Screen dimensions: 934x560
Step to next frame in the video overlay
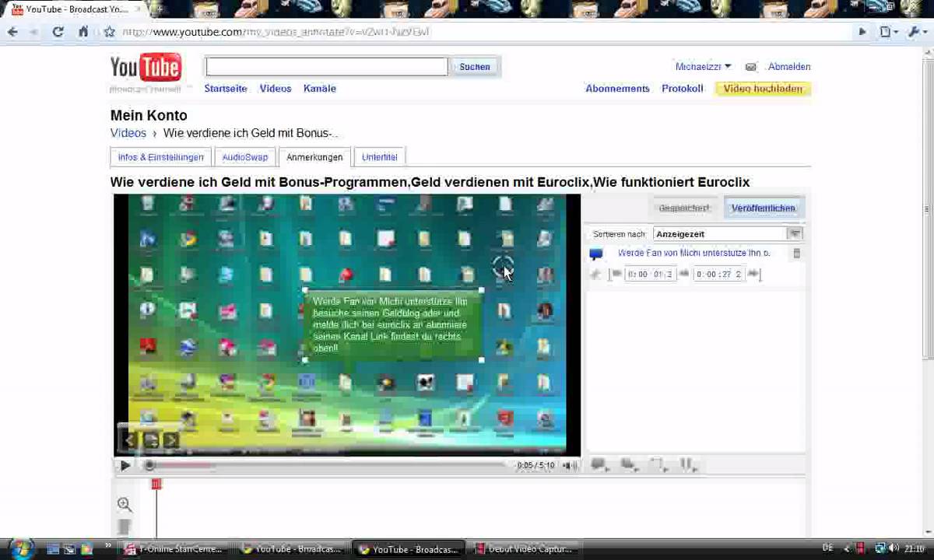[171, 441]
